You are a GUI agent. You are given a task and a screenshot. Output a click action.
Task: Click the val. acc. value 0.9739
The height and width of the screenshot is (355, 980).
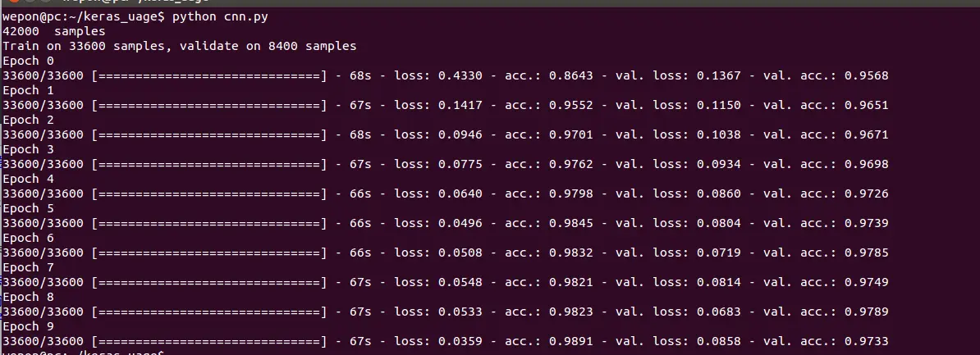(x=866, y=223)
